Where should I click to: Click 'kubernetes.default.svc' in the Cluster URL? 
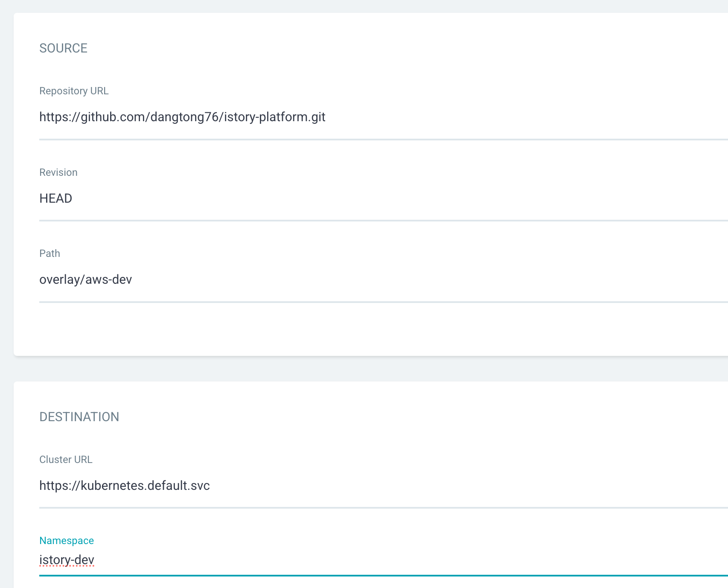coord(145,486)
